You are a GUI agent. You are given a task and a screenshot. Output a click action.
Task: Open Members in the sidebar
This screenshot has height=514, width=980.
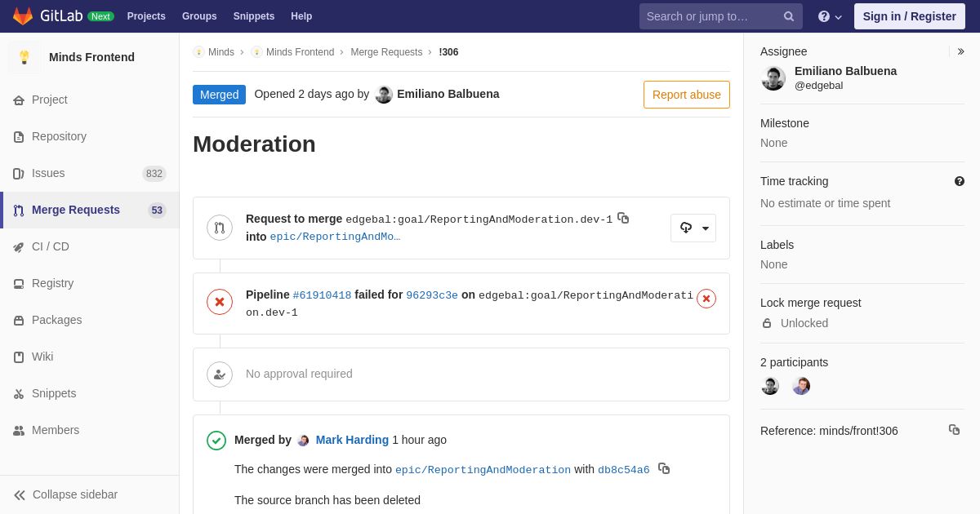tap(90, 430)
